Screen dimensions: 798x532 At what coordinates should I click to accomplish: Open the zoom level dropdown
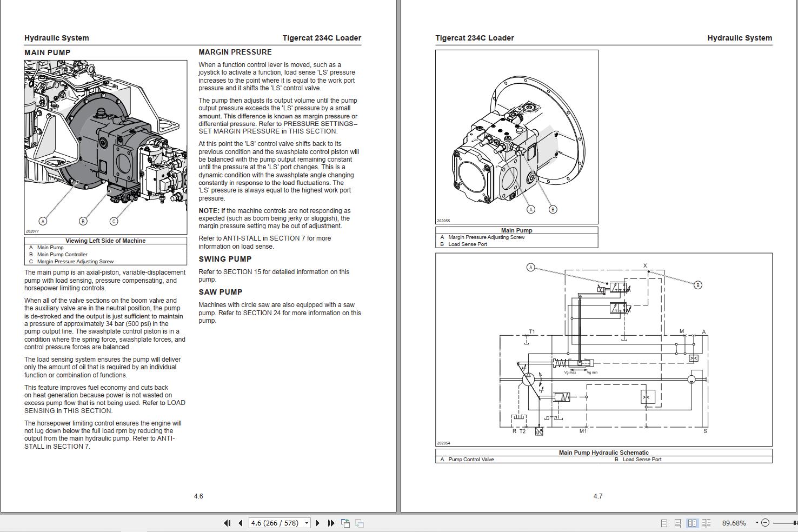(757, 523)
